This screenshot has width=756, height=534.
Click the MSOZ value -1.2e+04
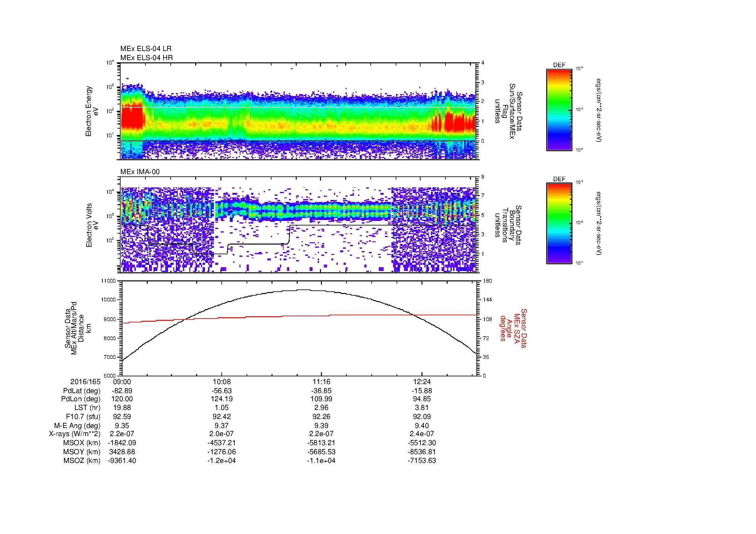222,461
